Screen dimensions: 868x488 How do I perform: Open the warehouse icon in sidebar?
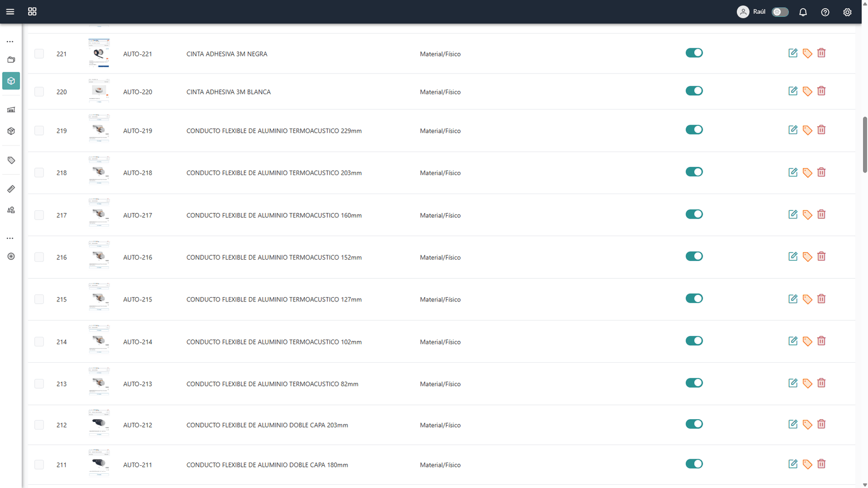(11, 110)
